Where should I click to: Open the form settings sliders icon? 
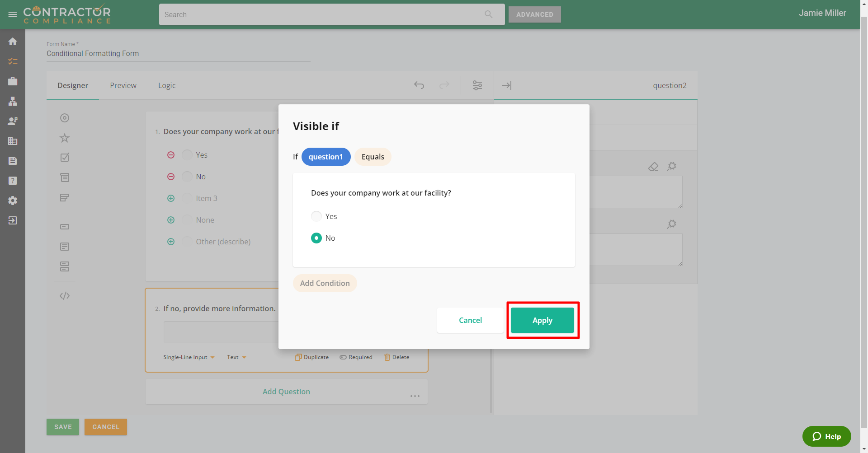477,85
